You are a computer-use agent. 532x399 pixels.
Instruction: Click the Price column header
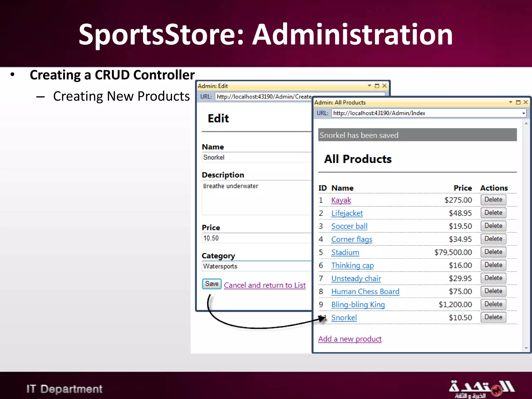[463, 188]
